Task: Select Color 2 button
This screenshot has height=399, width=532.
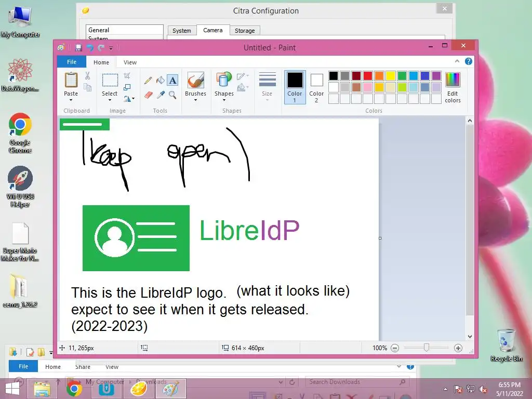Action: pyautogui.click(x=316, y=87)
